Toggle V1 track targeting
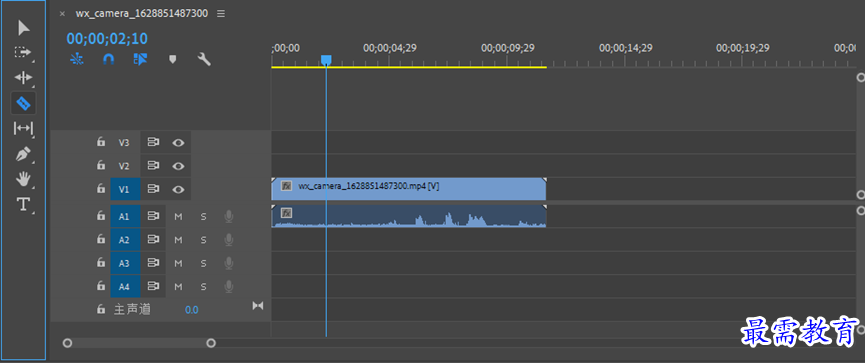The width and height of the screenshot is (865, 363). pos(124,189)
